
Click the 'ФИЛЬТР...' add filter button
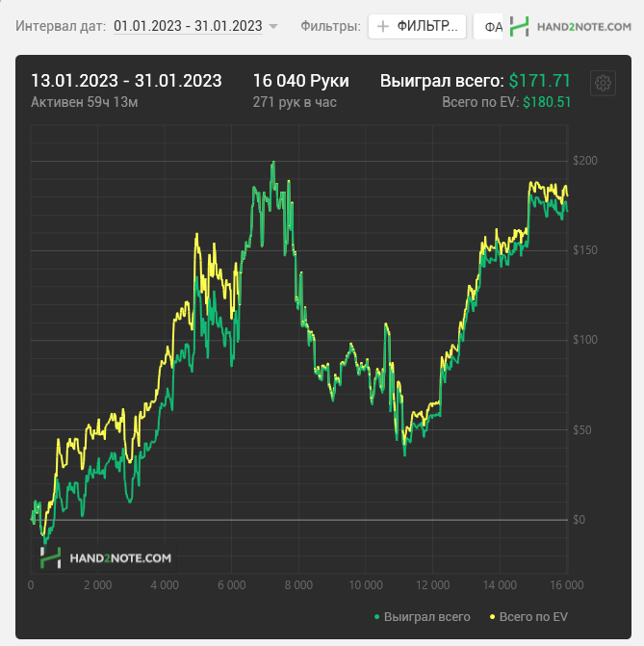point(417,27)
